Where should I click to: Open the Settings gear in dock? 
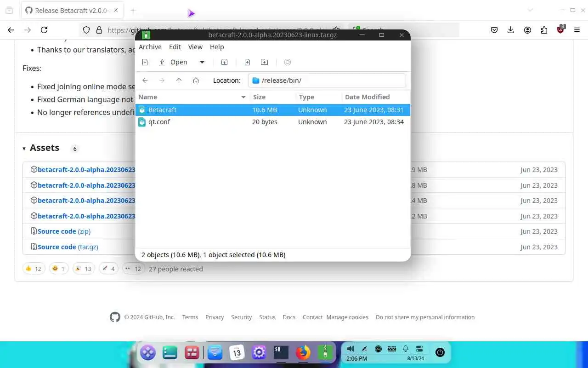click(259, 353)
